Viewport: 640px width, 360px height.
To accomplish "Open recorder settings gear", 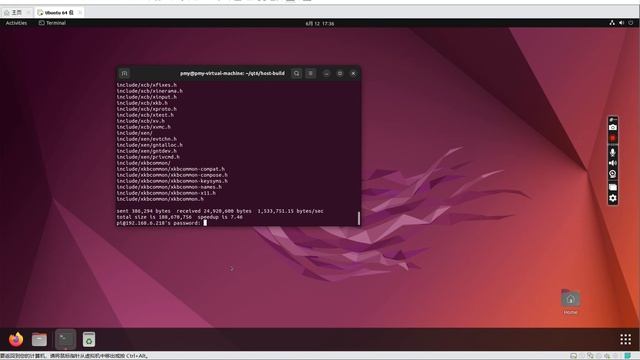I will (613, 198).
